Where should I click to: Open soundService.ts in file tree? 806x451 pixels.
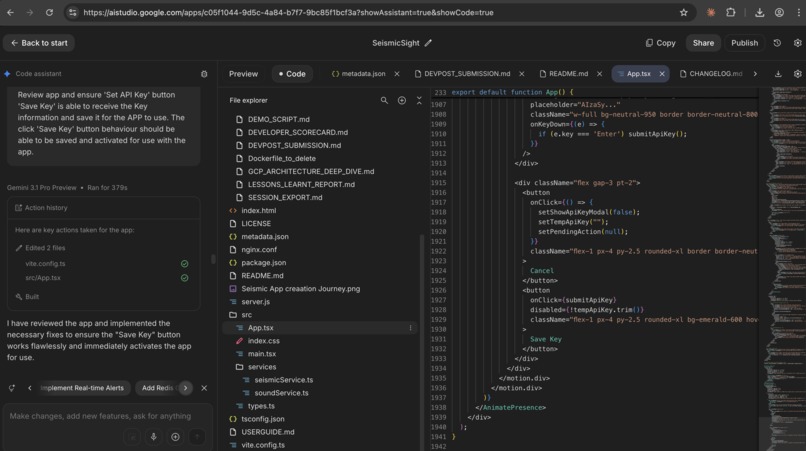pos(281,393)
